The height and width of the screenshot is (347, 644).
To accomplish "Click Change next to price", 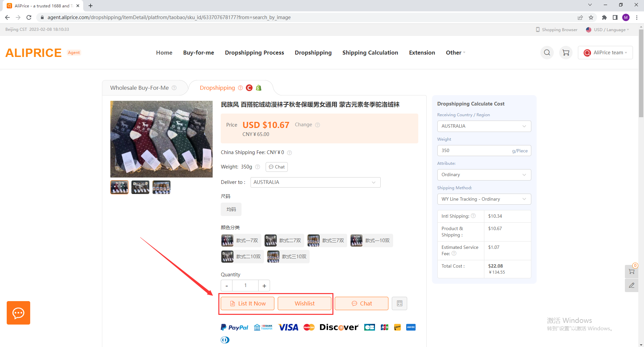I will [x=304, y=125].
